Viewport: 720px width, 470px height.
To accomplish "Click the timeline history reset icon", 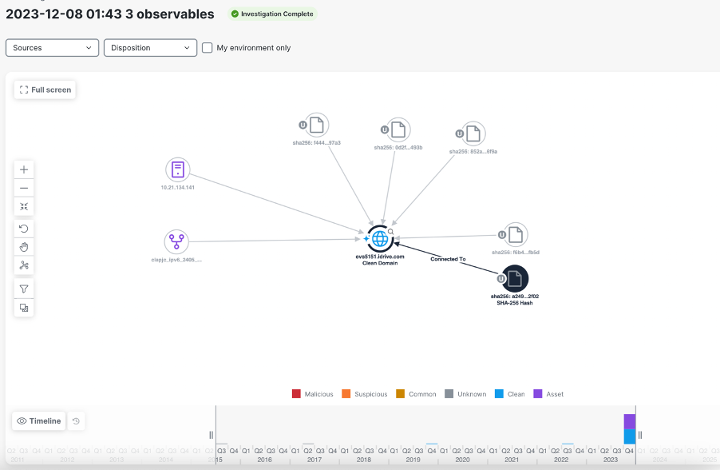I will 76,421.
